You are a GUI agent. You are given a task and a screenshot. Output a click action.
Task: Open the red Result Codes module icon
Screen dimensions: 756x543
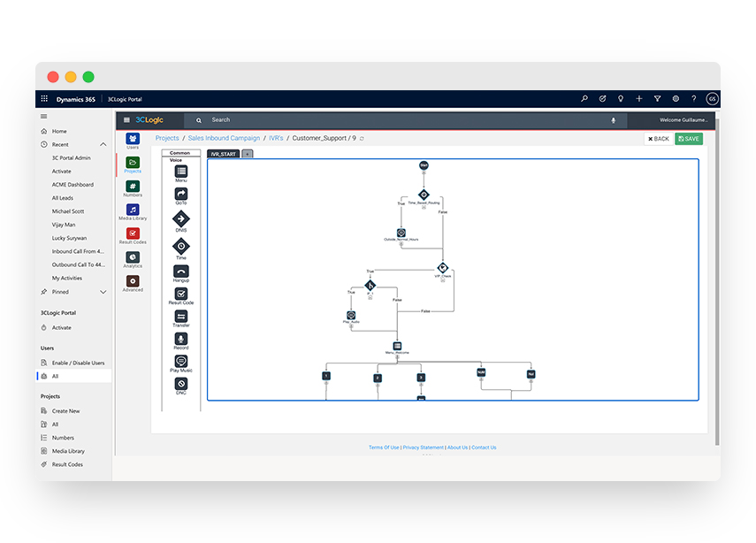(133, 233)
